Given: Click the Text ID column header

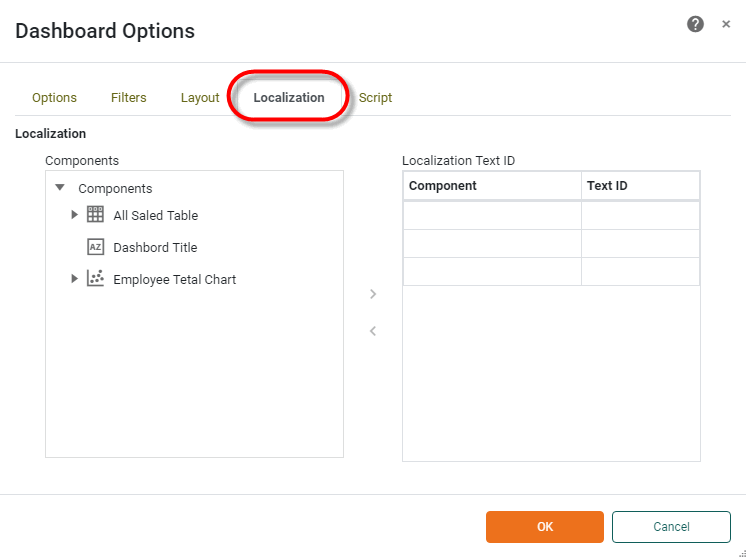Looking at the screenshot, I should click(x=640, y=186).
